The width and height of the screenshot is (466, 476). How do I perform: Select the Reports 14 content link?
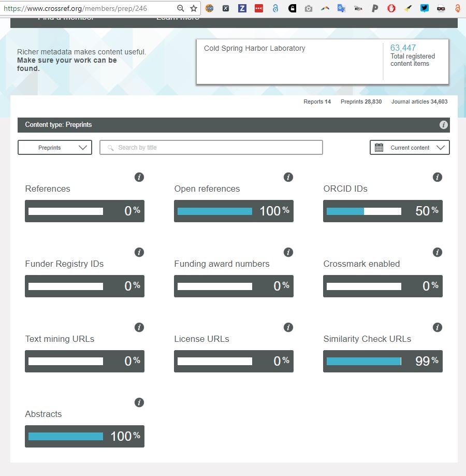click(317, 102)
